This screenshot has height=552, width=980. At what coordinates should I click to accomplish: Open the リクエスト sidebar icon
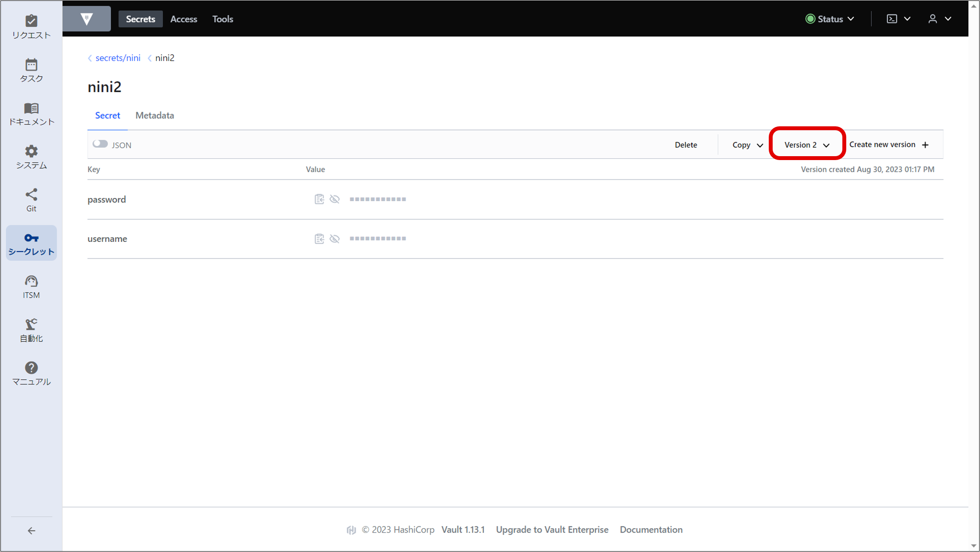pos(31,26)
